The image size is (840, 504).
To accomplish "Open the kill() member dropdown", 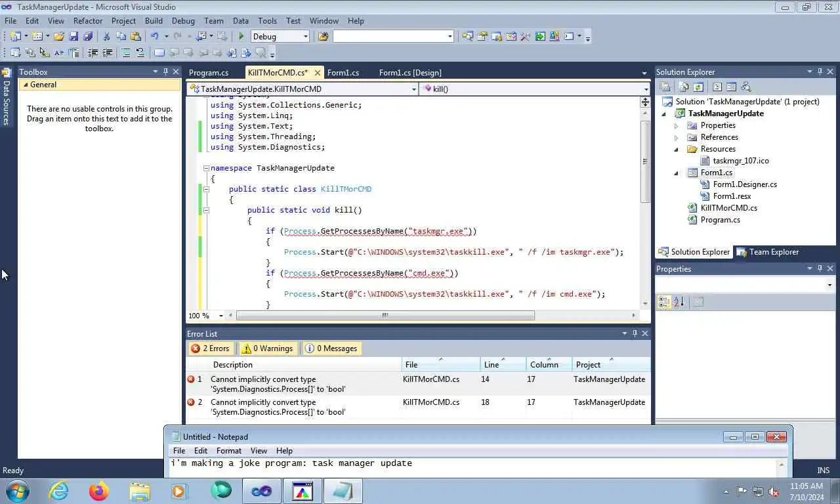I will click(646, 89).
